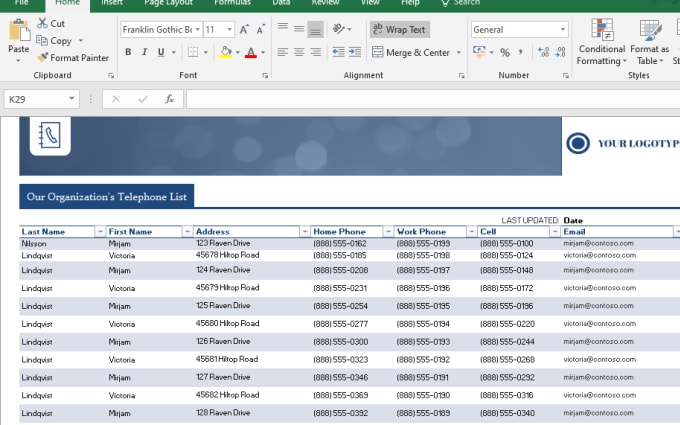Open Format as Table gallery
Image resolution: width=680 pixels, height=425 pixels.
(x=650, y=42)
